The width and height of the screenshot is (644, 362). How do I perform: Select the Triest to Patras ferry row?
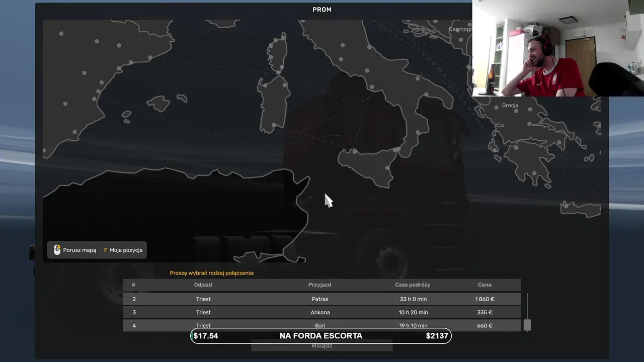pos(322,299)
